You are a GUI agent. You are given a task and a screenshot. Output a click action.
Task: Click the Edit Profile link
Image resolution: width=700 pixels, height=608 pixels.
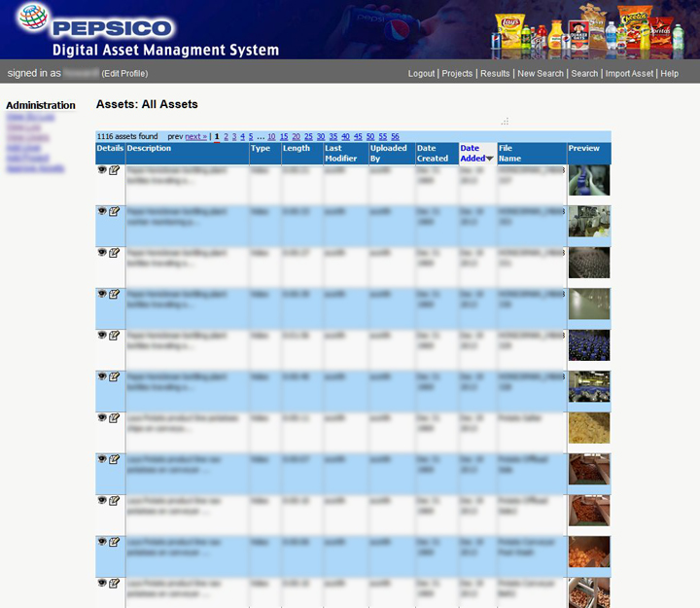click(124, 73)
